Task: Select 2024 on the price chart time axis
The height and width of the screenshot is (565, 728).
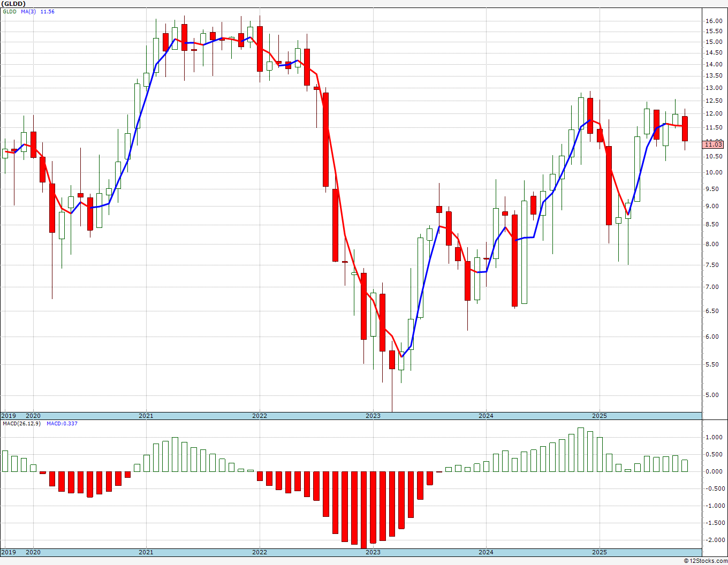Action: (x=486, y=416)
